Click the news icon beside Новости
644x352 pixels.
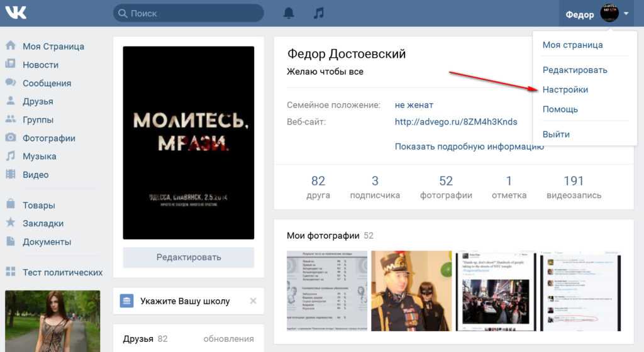pyautogui.click(x=11, y=64)
